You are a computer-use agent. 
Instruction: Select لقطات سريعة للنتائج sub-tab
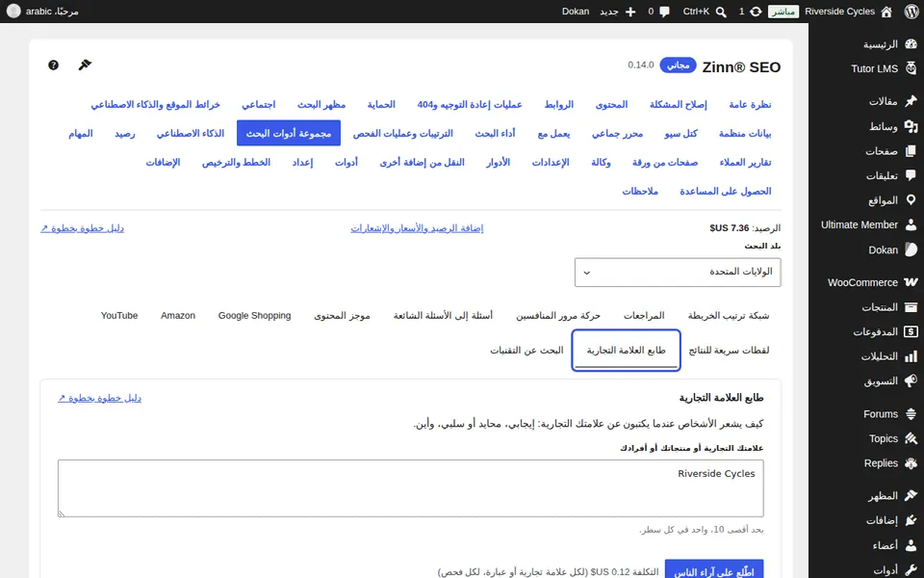point(729,351)
